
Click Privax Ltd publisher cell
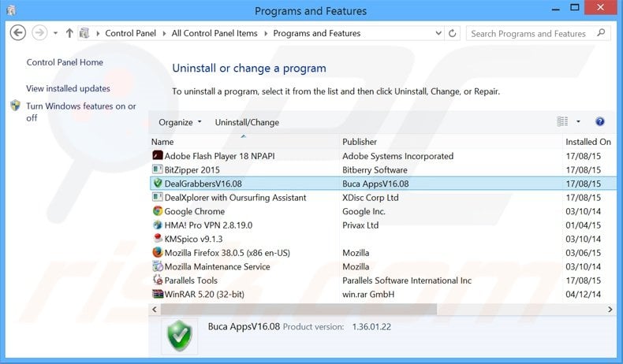[360, 225]
